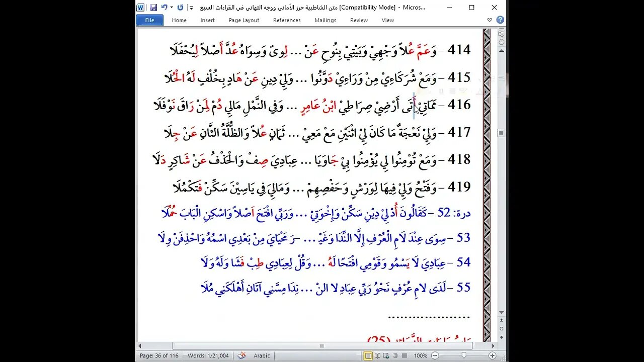Expand the minimized ribbon

click(490, 20)
